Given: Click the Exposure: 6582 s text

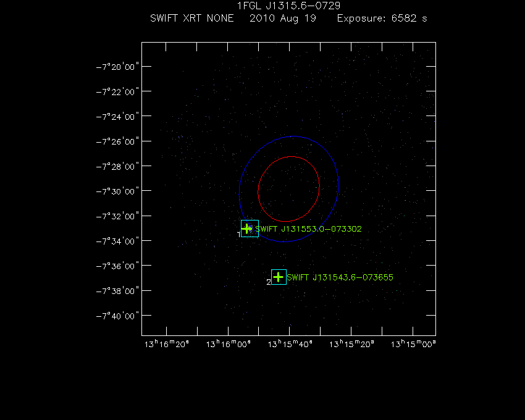Looking at the screenshot, I should coord(382,19).
